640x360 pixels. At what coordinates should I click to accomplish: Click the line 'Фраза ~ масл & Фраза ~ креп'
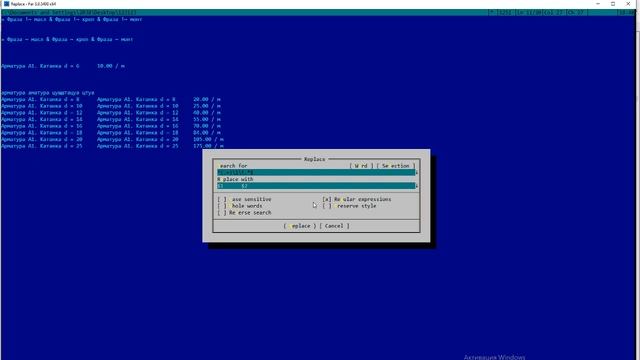point(67,39)
